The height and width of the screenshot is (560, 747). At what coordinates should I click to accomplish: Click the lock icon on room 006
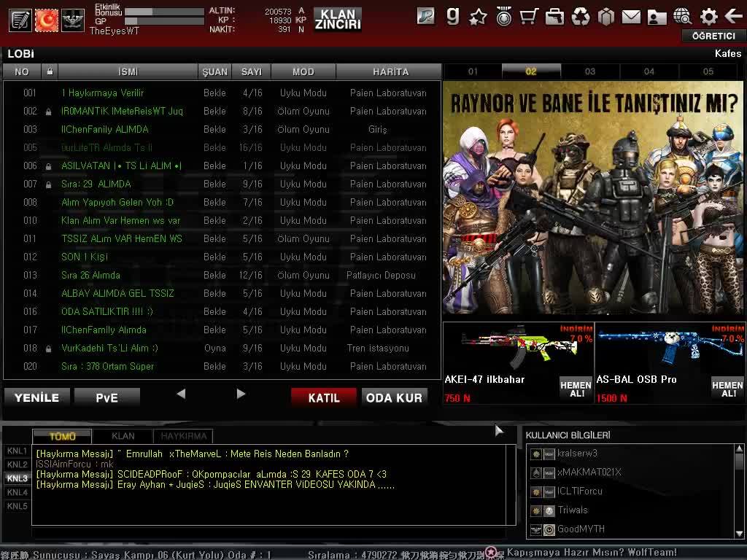click(49, 167)
